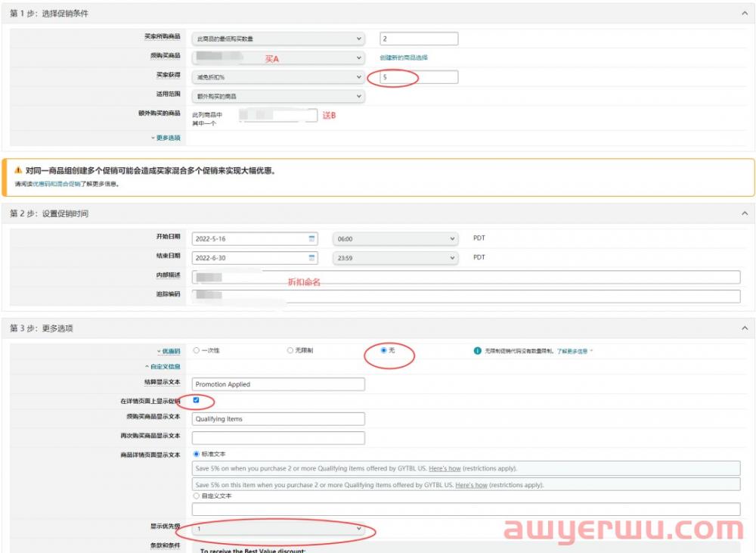Click the 第 1 步: 选择促销条件 heading
The height and width of the screenshot is (553, 756).
click(49, 14)
